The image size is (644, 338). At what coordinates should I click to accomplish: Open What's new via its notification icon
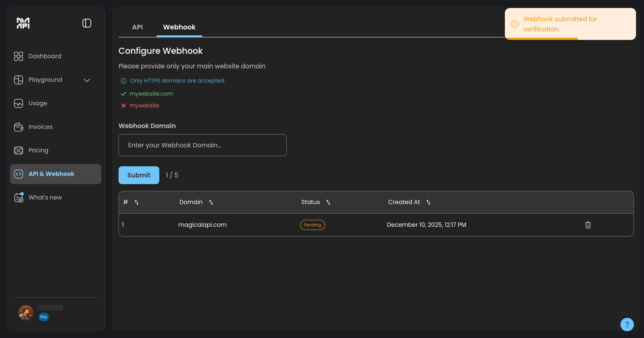pyautogui.click(x=18, y=197)
